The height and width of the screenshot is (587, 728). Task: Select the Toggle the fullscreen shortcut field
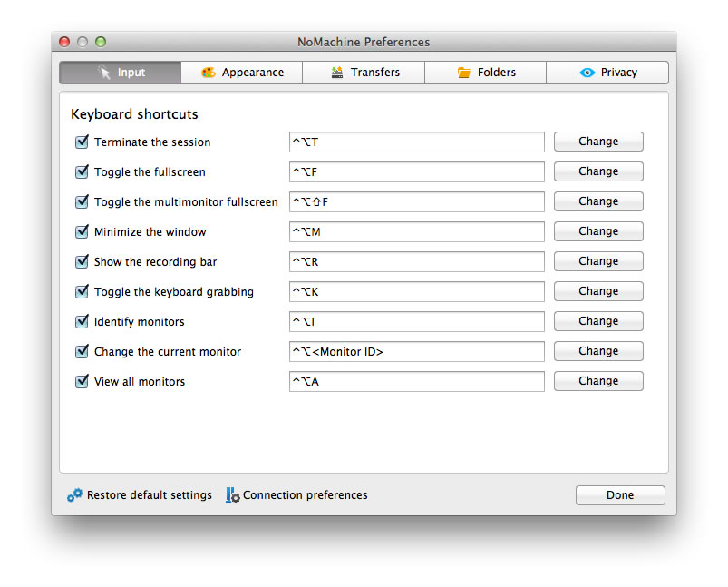click(x=416, y=172)
